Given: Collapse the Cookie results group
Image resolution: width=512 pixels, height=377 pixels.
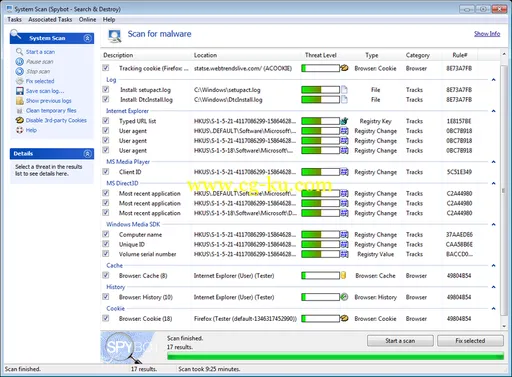Looking at the screenshot, I should [494, 309].
